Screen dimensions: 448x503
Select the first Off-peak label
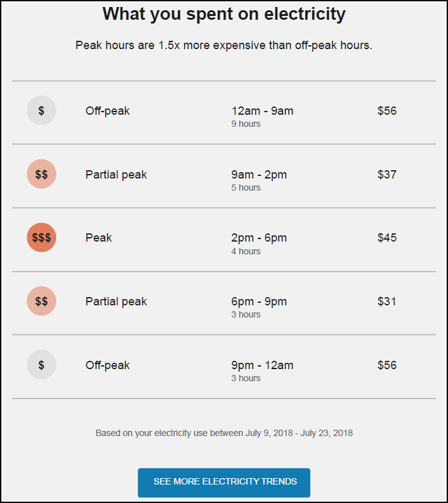tap(108, 111)
